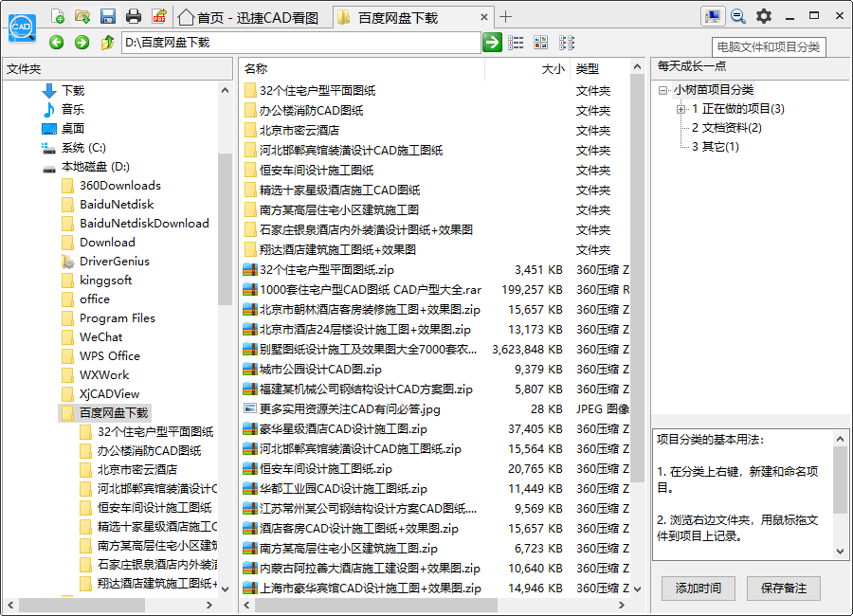Click the save floppy disk icon

[108, 16]
